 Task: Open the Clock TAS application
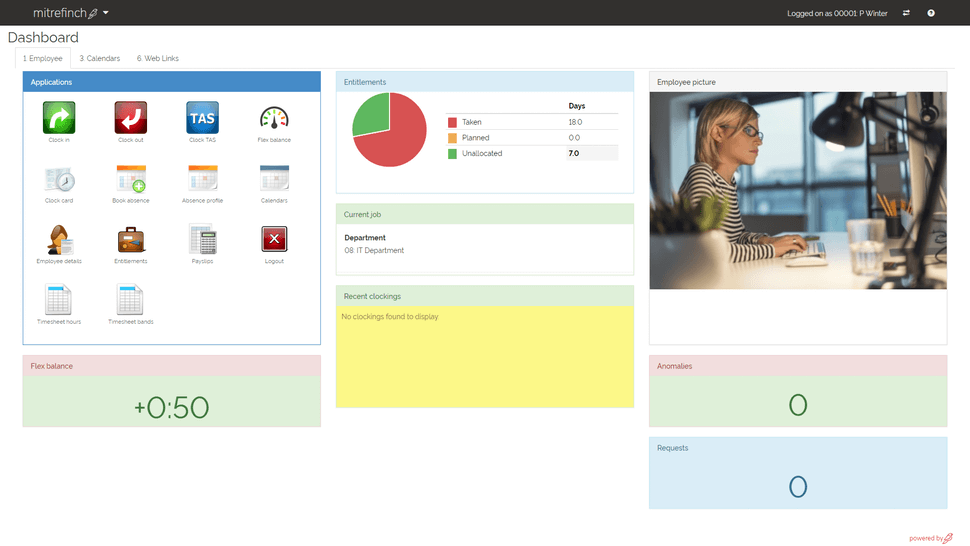[x=202, y=117]
